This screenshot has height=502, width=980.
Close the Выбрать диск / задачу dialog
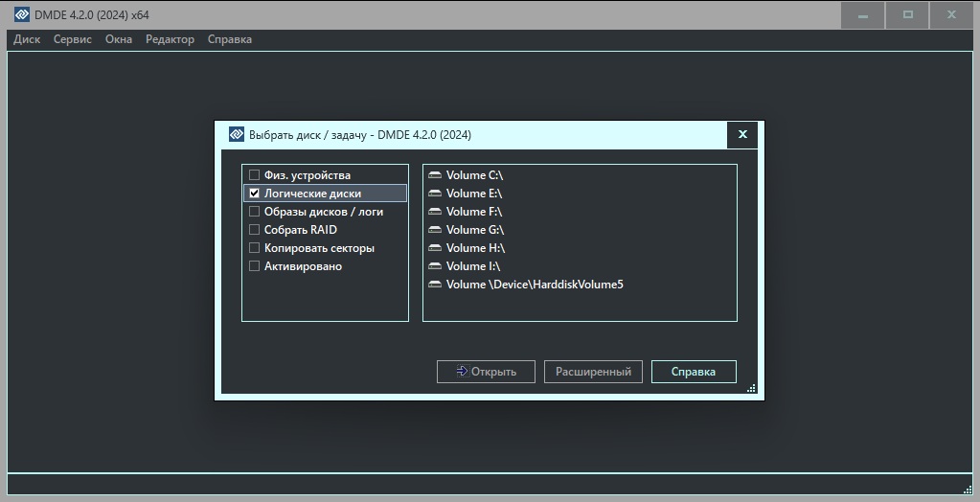point(742,135)
